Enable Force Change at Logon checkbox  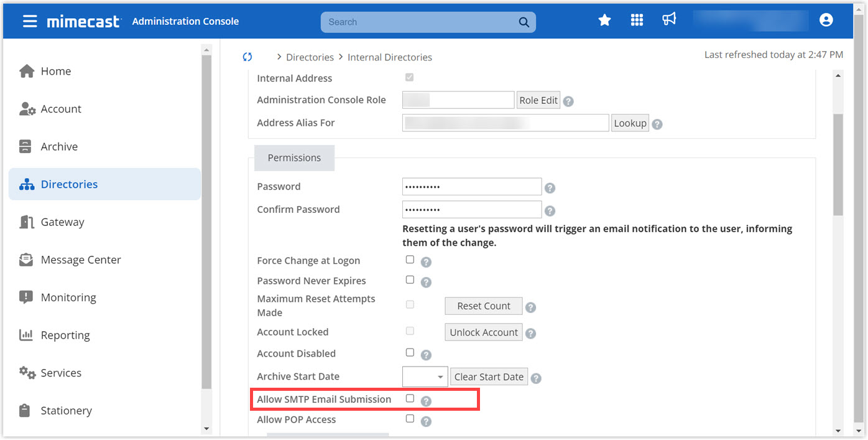pyautogui.click(x=410, y=260)
